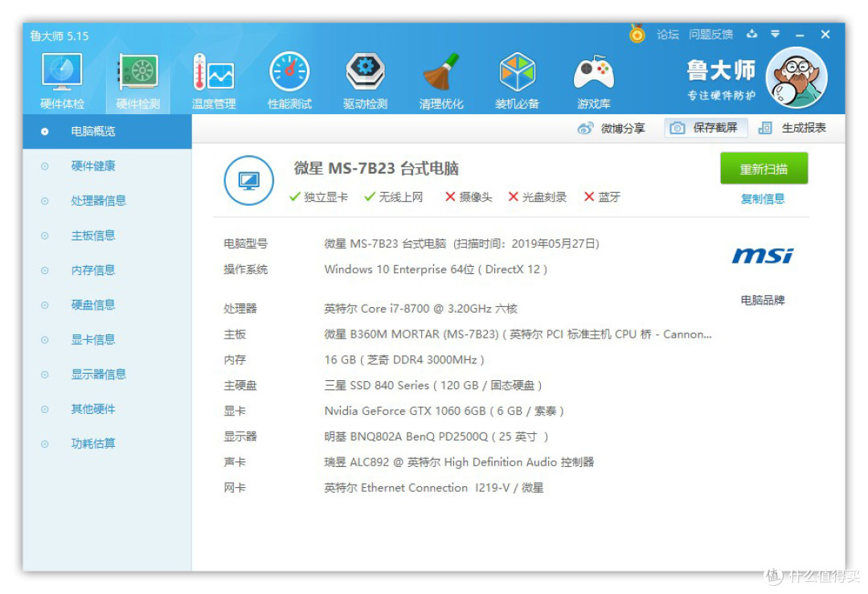Screen dimensions: 868x594
Task: Click 复制信息 copy info link
Action: tap(763, 199)
